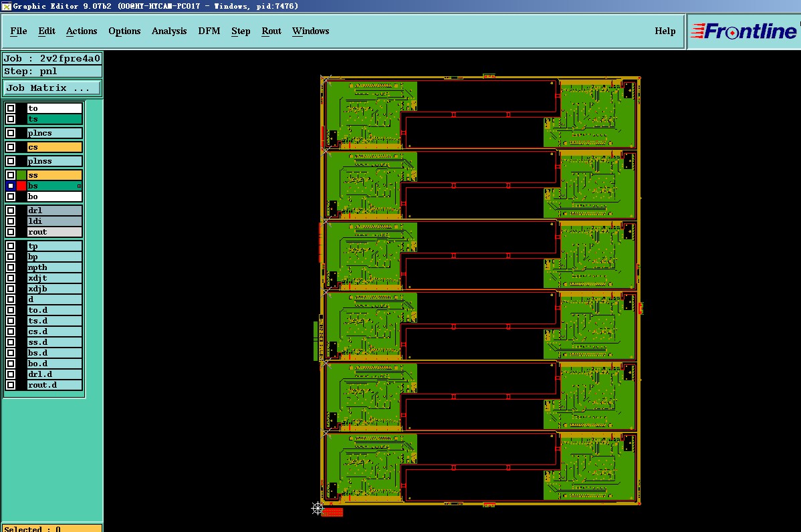Image resolution: width=801 pixels, height=532 pixels.
Task: Toggle the checkbox for layer bo
Action: click(11, 196)
